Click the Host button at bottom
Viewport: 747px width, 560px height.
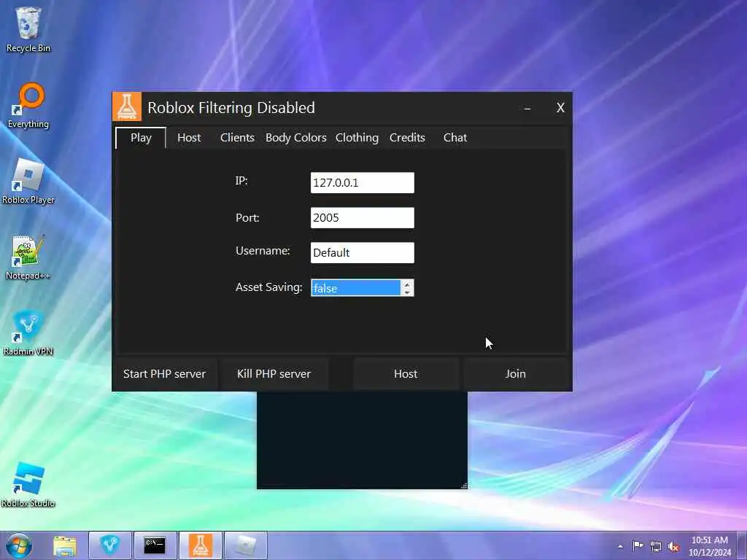click(x=406, y=374)
